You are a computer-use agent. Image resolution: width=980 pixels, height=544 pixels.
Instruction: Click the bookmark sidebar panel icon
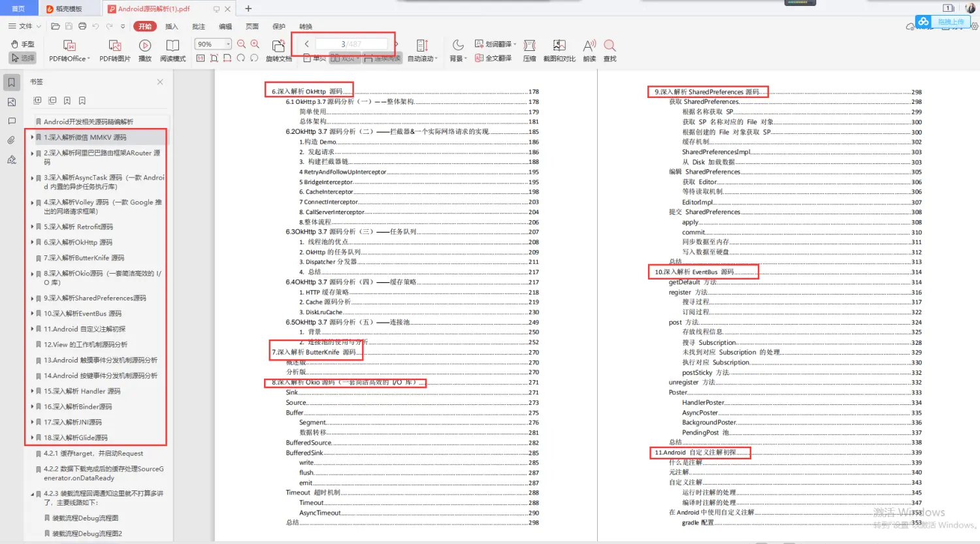pos(11,82)
